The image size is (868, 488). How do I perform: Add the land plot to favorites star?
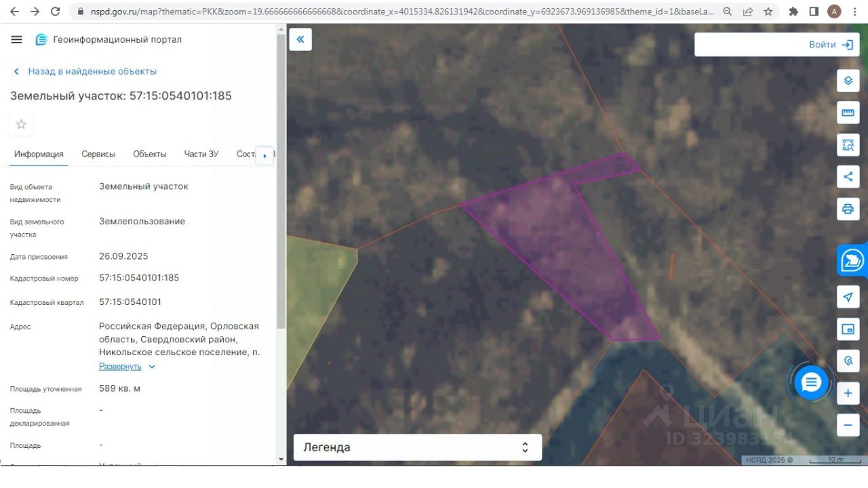pyautogui.click(x=21, y=124)
